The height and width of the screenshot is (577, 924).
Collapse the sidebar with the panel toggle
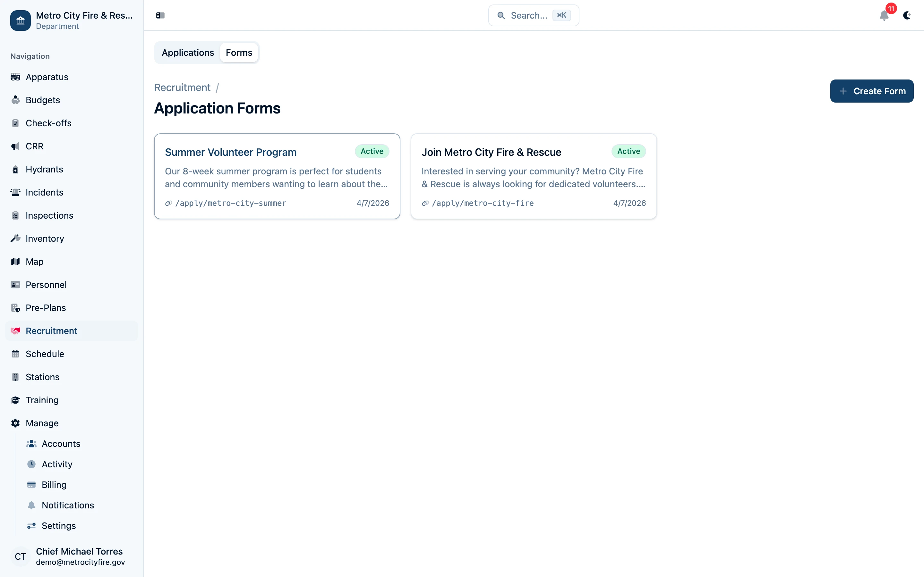point(160,15)
